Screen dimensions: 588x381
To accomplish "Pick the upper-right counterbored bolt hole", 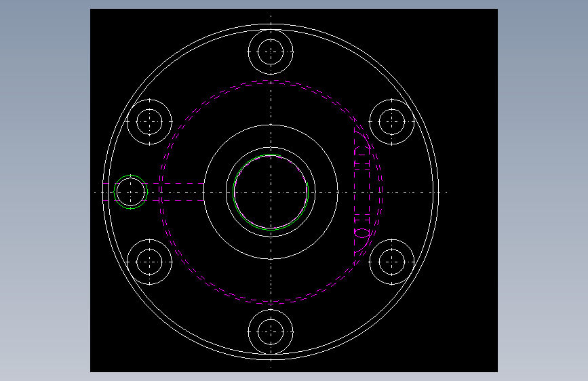I will [x=392, y=122].
